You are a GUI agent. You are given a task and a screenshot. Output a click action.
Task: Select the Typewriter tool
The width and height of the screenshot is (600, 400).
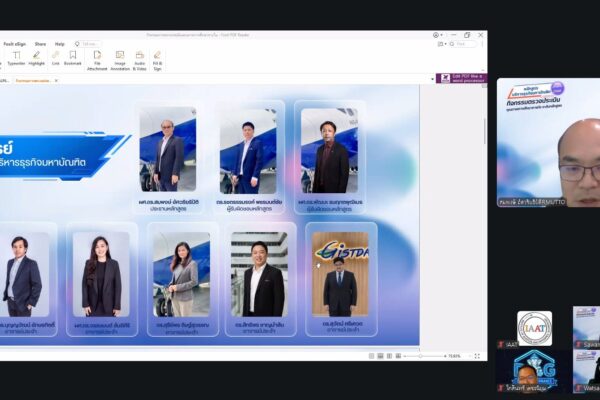click(x=16, y=59)
